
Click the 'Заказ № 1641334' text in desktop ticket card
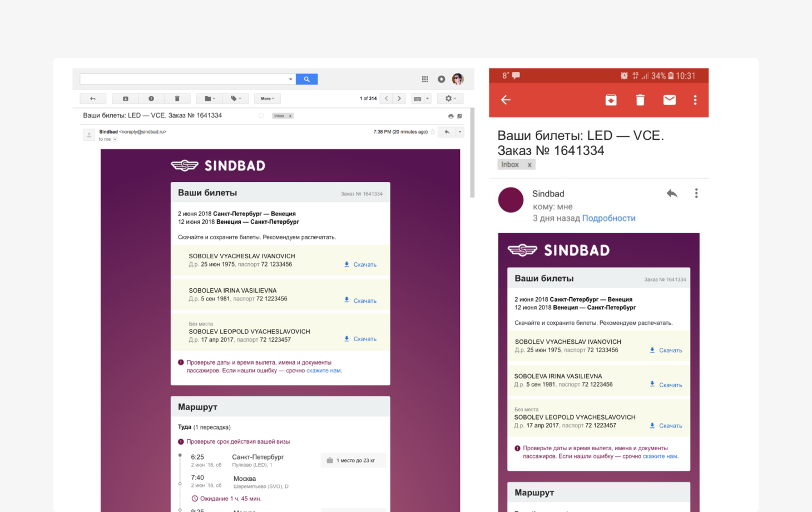pos(362,194)
